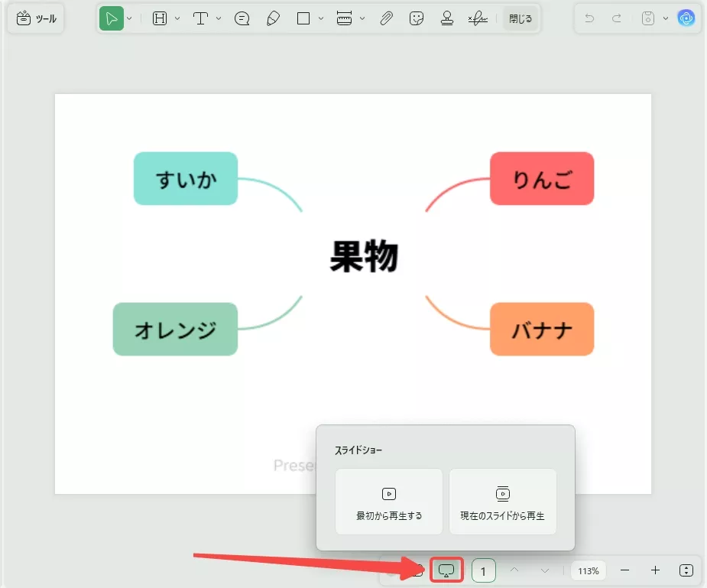Select the stamp tool
Viewport: 707px width, 588px height.
[446, 18]
